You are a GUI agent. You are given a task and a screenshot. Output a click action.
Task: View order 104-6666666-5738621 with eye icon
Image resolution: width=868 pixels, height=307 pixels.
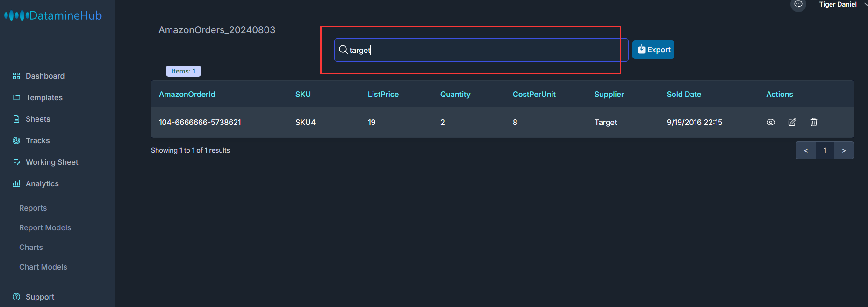click(771, 122)
